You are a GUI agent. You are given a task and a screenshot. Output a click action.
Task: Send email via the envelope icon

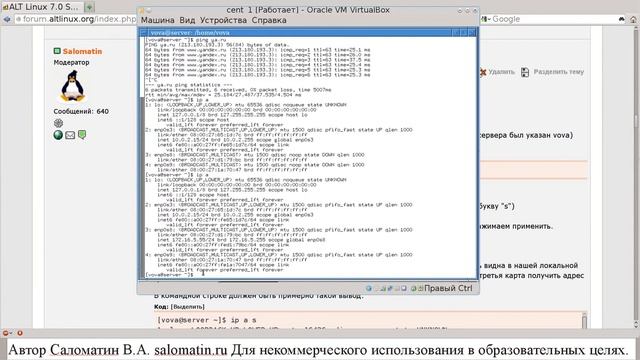click(70, 135)
